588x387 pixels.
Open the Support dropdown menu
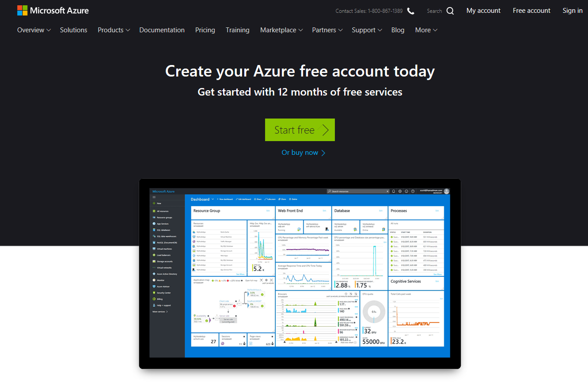coord(367,30)
